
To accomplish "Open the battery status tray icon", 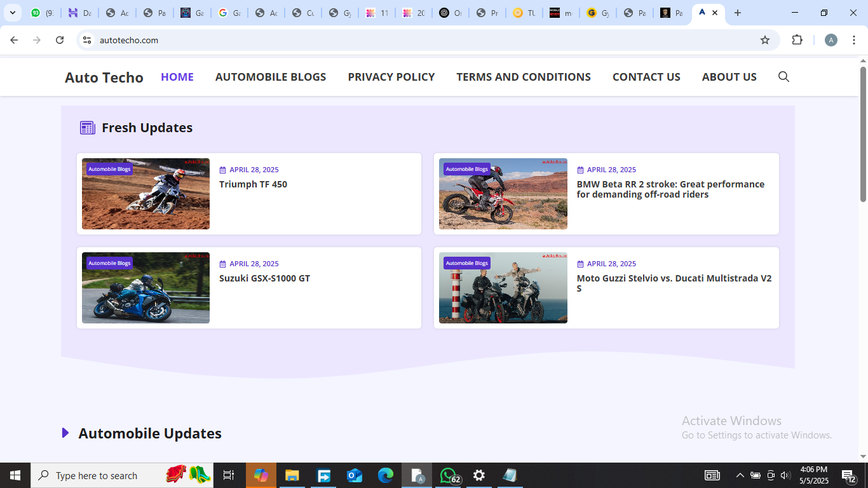I will click(x=756, y=475).
